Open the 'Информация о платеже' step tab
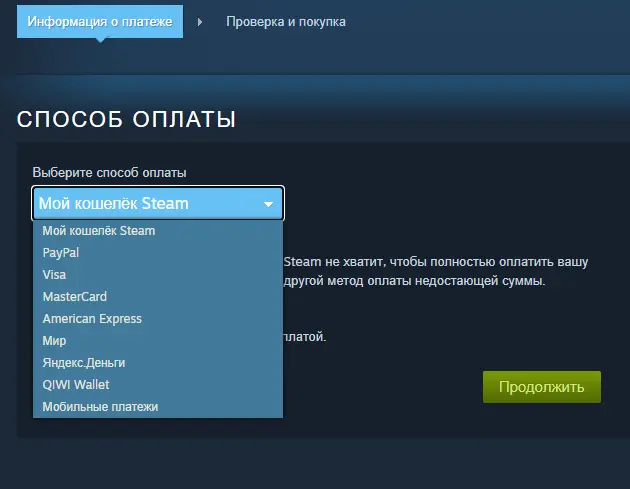 [100, 22]
